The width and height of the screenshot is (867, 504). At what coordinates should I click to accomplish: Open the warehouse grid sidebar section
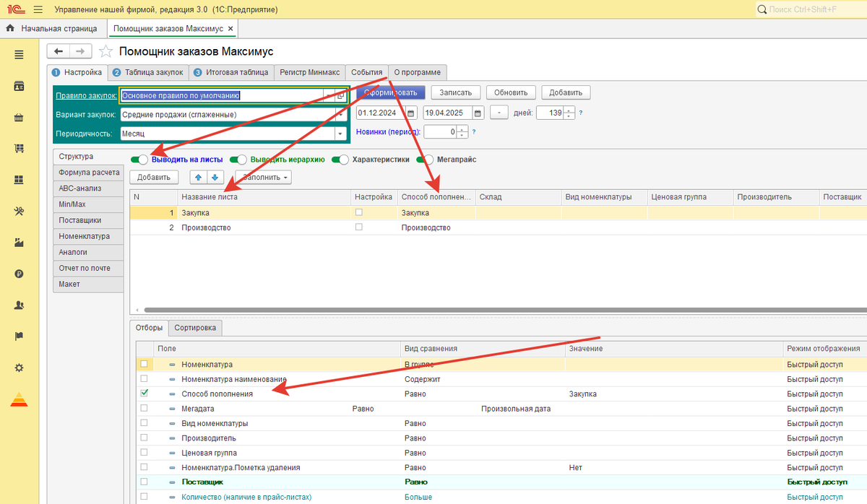pos(19,180)
